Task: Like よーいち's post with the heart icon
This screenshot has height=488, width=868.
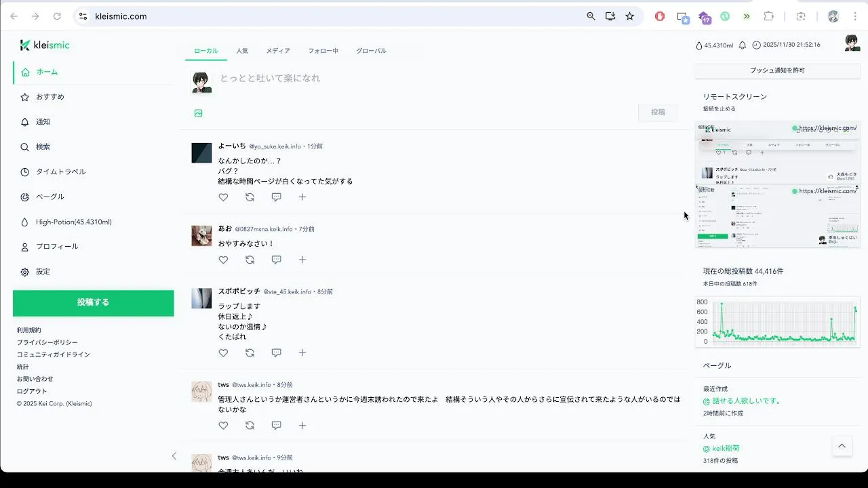Action: tap(223, 197)
